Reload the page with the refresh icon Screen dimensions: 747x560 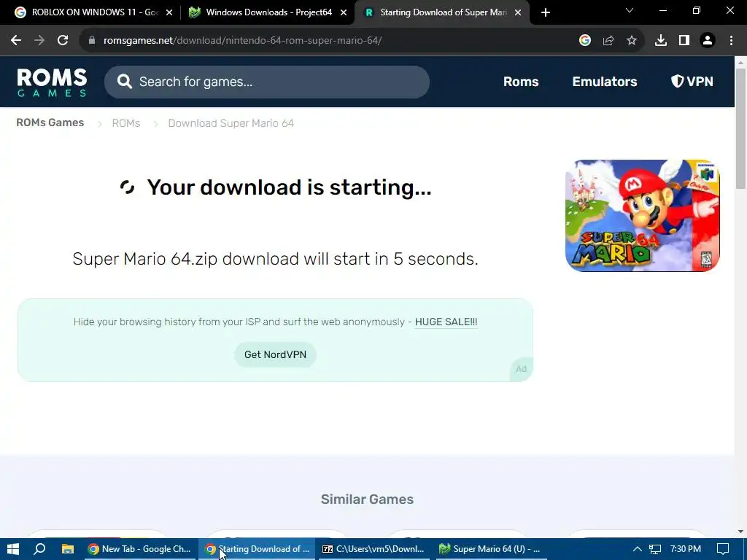63,41
